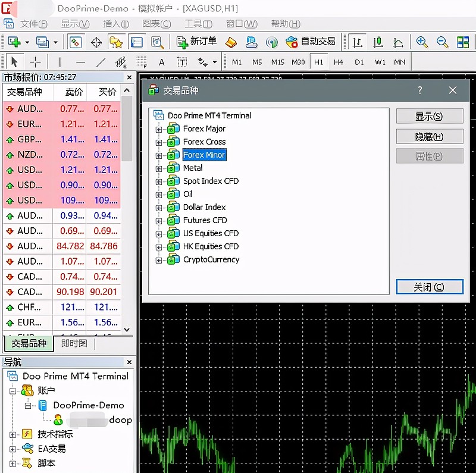Draw equidistant channel tool

121,62
